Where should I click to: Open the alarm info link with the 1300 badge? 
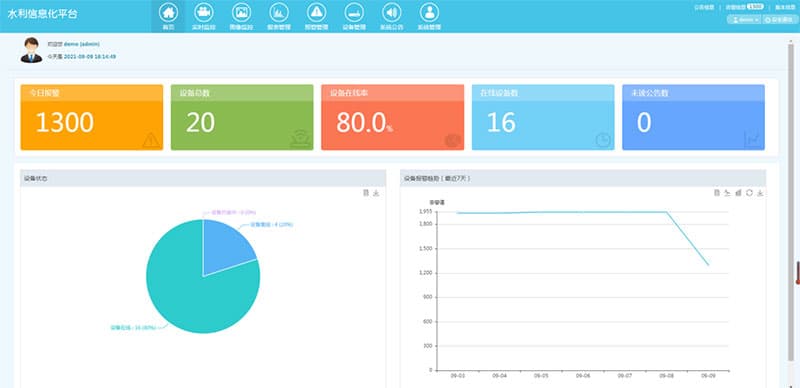[744, 7]
